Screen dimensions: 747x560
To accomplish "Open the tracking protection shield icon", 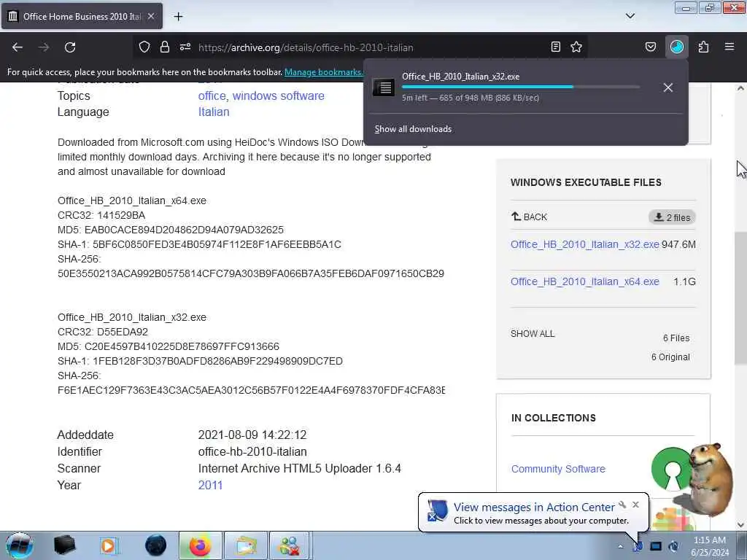I will click(x=144, y=47).
